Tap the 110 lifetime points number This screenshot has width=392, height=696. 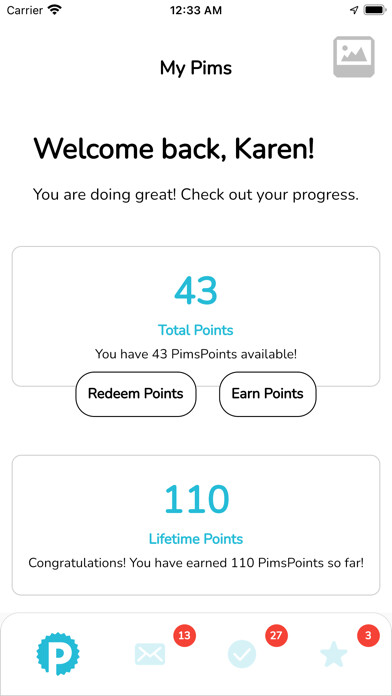tap(196, 500)
